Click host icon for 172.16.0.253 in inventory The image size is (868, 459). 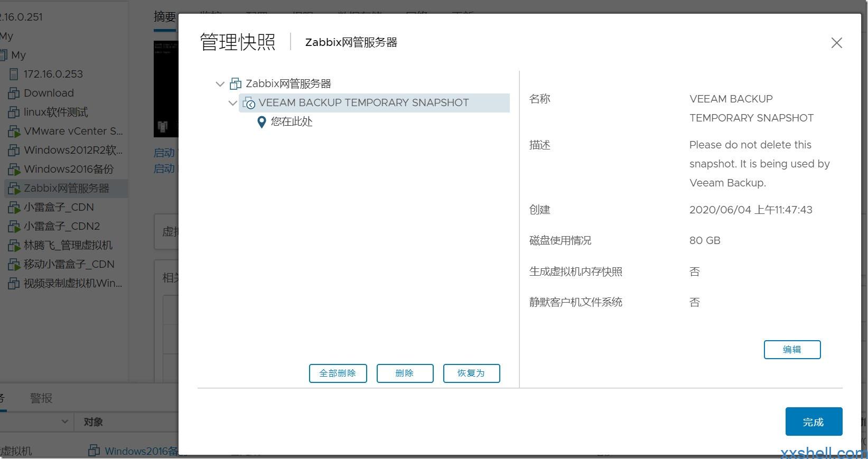tap(14, 74)
